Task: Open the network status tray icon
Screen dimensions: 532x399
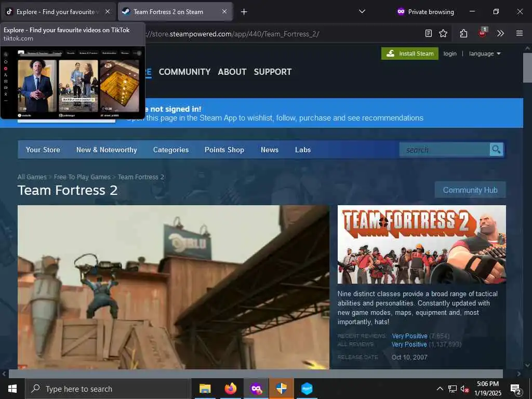Action: (453, 389)
